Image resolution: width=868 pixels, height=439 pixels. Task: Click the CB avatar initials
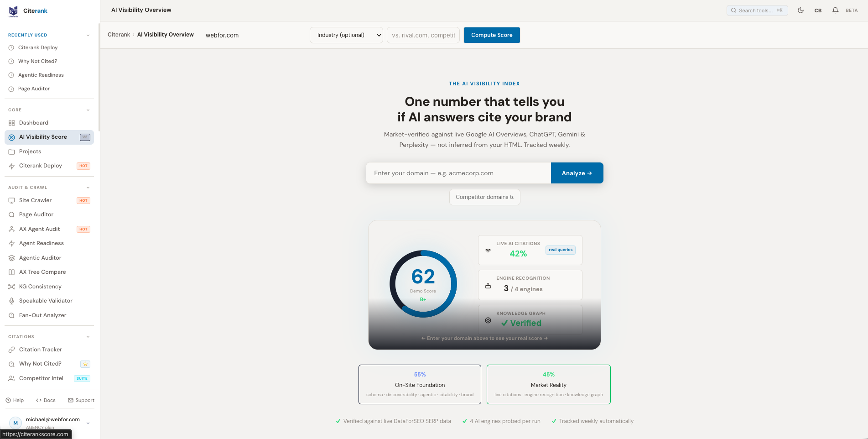(x=818, y=10)
